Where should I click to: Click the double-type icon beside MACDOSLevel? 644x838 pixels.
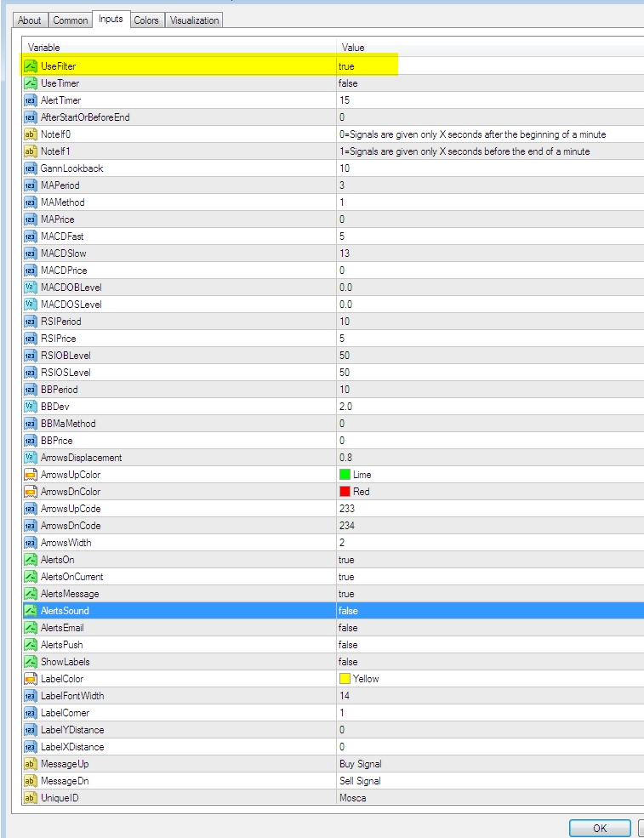pos(31,305)
